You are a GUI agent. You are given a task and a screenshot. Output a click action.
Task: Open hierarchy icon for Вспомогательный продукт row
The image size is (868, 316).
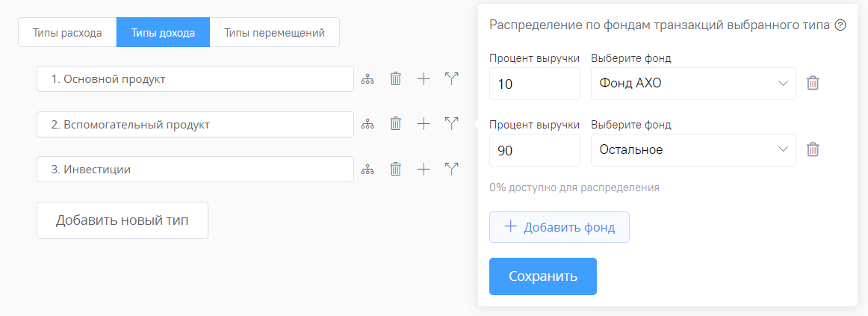tap(368, 125)
